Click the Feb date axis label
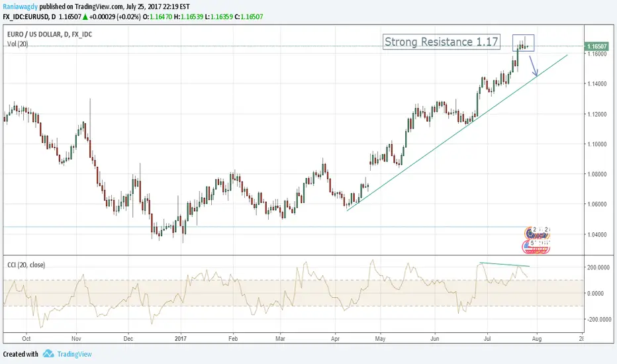 233,338
